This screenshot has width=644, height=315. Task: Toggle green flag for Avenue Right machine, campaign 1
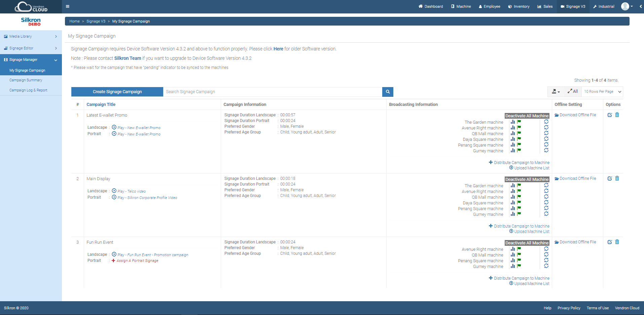click(x=519, y=128)
